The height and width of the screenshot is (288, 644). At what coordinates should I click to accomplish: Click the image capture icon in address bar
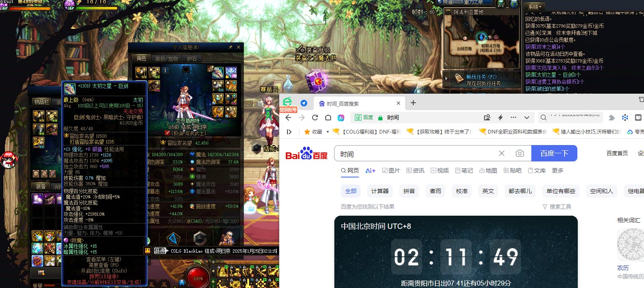(487, 118)
